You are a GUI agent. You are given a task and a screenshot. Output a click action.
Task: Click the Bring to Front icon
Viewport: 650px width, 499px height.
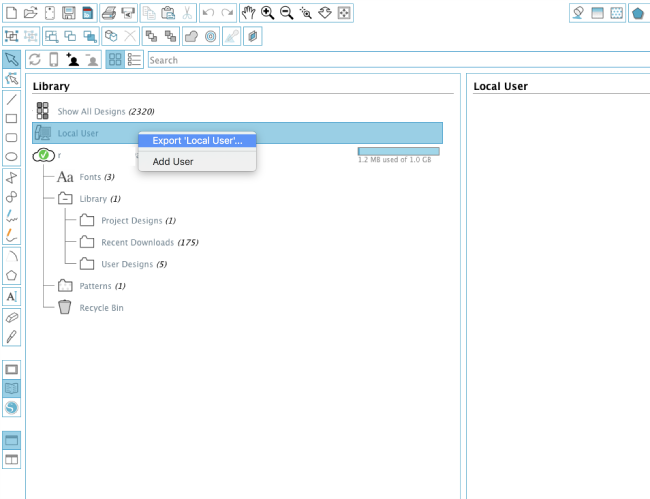[x=151, y=36]
